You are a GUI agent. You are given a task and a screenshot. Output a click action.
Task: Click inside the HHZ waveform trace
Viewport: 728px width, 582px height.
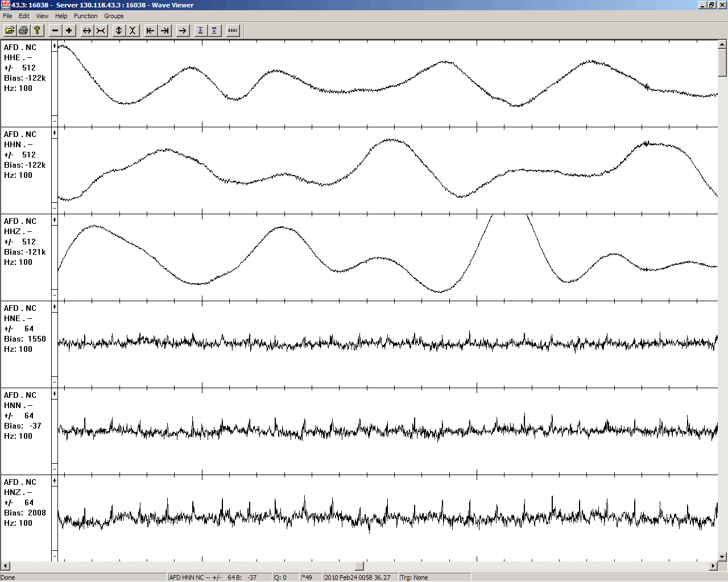click(x=387, y=257)
